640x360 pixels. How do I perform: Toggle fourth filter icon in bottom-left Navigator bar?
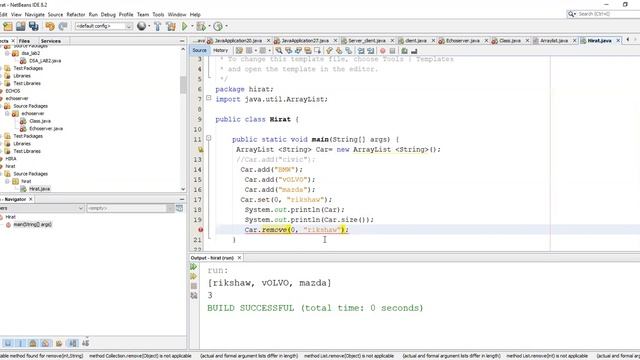(46, 343)
